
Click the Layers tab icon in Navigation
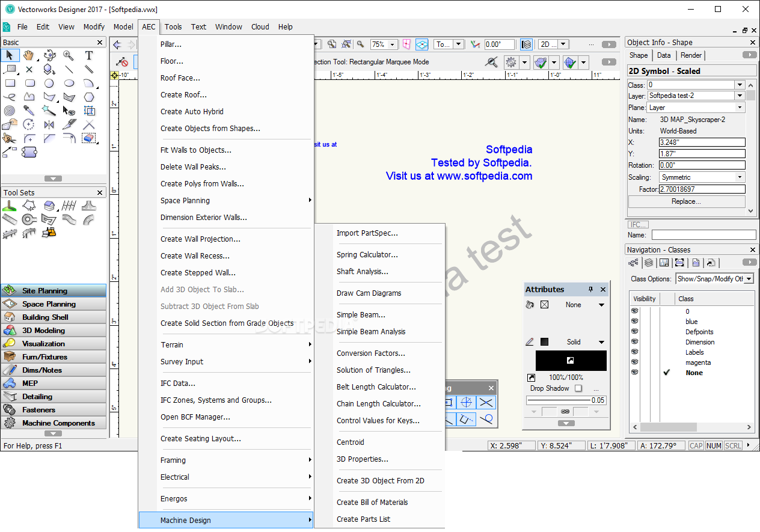pyautogui.click(x=649, y=263)
